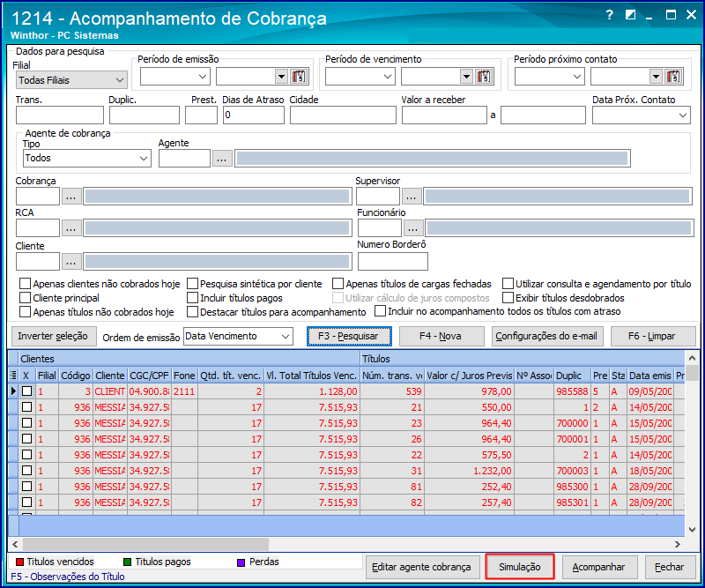Open Período de emissão first combo box
This screenshot has height=588, width=705.
174,77
